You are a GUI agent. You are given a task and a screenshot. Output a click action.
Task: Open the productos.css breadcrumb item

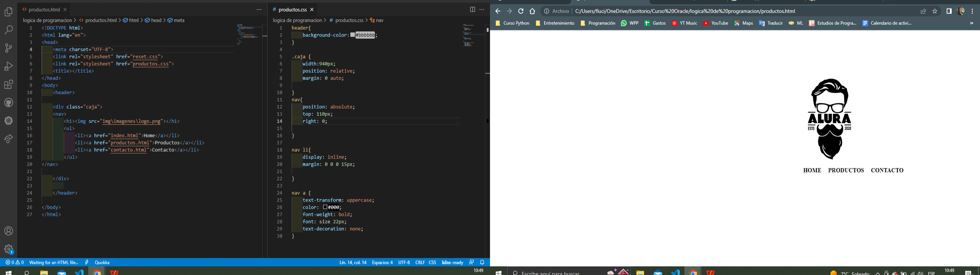347,20
